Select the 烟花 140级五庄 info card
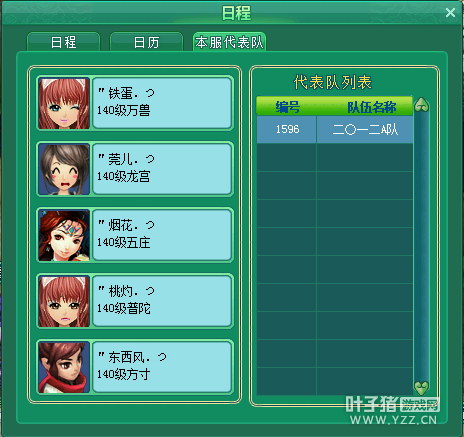This screenshot has width=464, height=437. [x=162, y=235]
